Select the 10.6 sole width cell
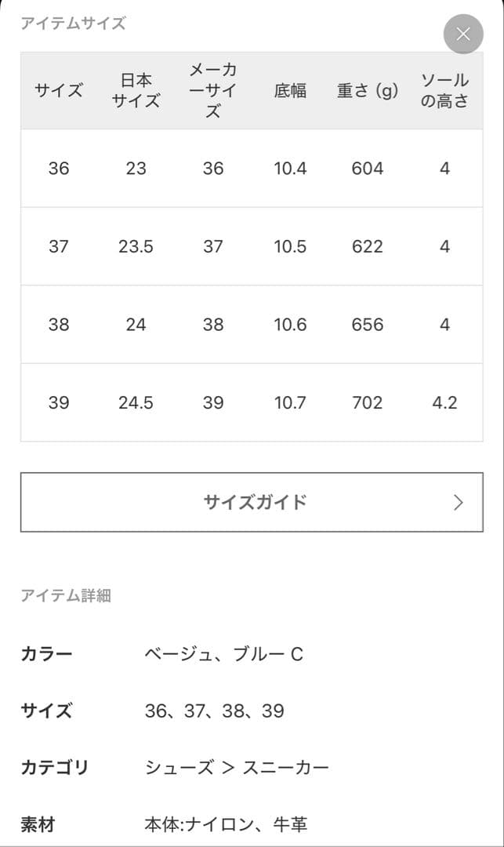Viewport: 504px width, 847px height. (x=290, y=325)
